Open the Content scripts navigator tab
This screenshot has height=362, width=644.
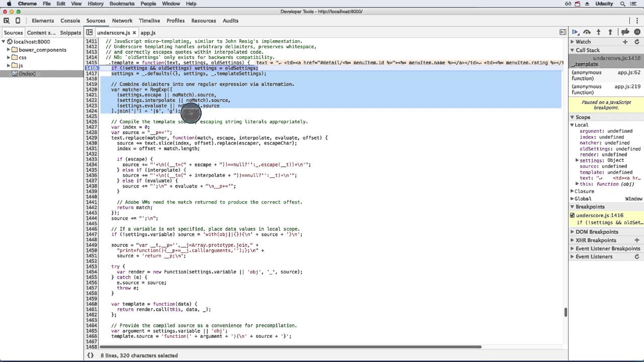click(x=41, y=33)
